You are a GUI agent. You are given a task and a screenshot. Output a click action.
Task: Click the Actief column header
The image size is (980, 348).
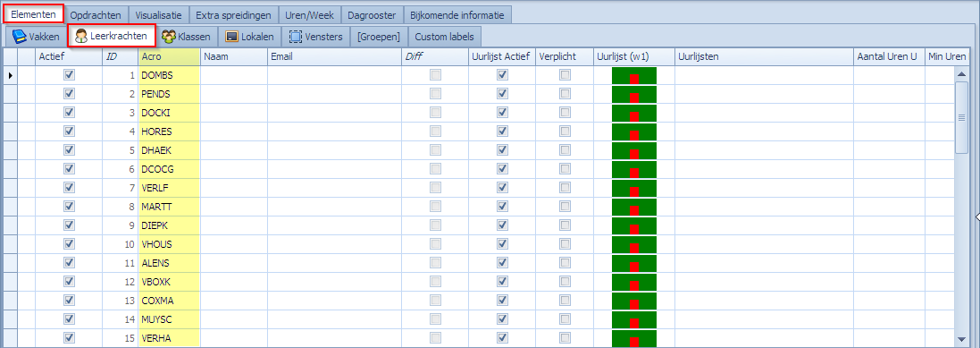point(69,56)
